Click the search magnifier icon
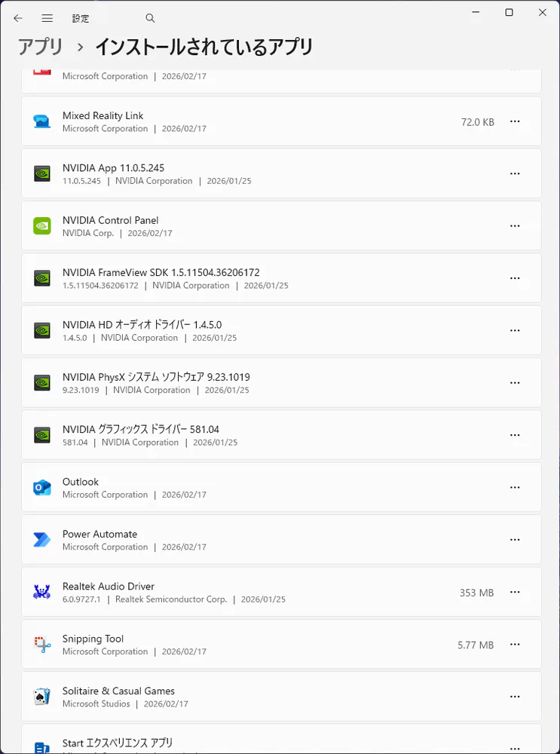 150,18
